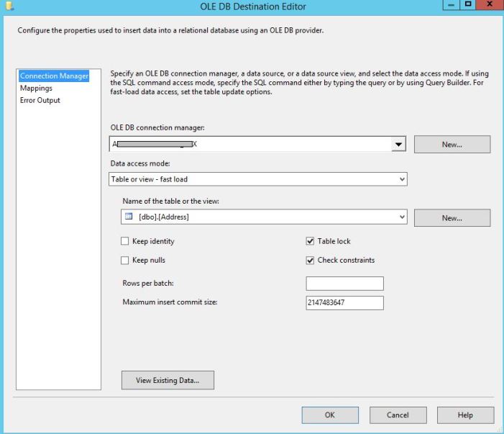
Task: Click 'Name of the table or the view:' label
Action: pos(170,201)
